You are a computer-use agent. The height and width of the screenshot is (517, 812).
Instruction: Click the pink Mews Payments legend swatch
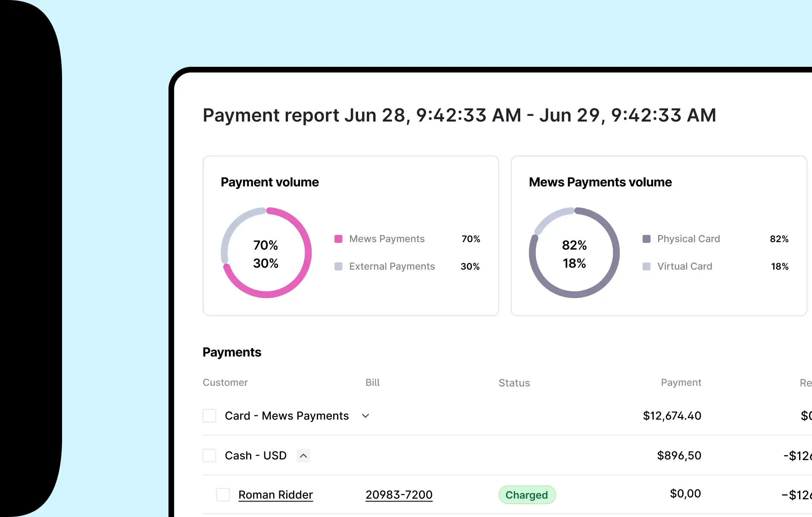tap(338, 239)
